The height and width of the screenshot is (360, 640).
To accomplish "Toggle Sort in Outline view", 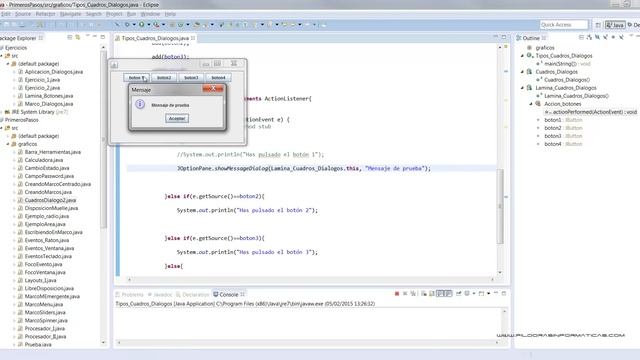I will (x=589, y=38).
